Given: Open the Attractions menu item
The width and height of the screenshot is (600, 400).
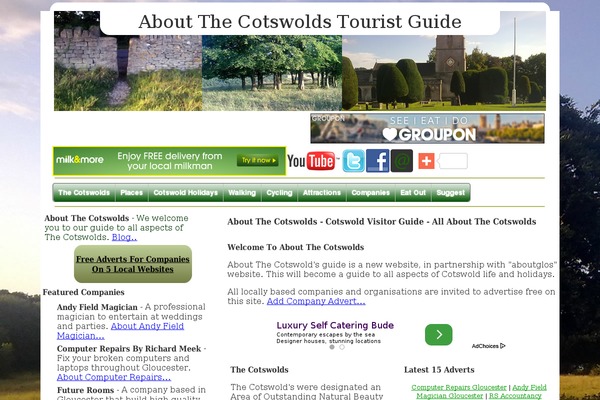Looking at the screenshot, I should pos(322,193).
